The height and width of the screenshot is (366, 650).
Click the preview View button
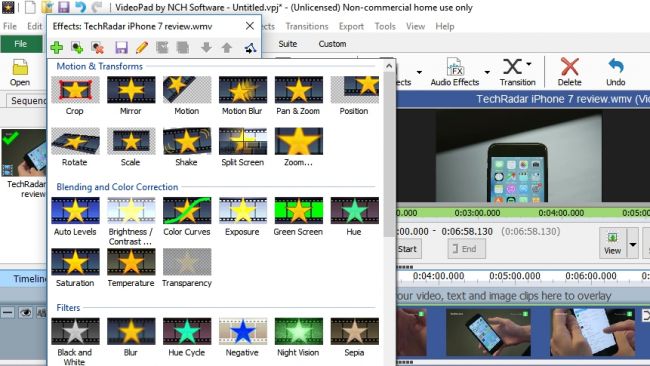click(x=612, y=243)
